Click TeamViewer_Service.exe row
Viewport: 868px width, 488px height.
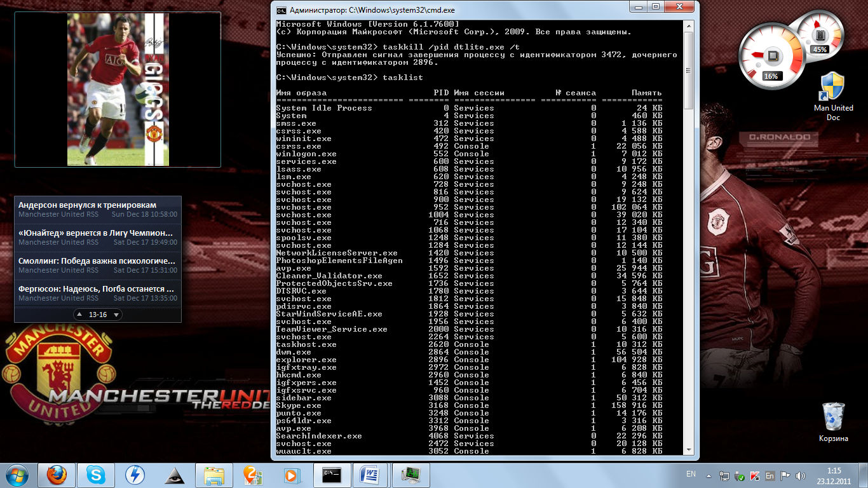pos(469,329)
